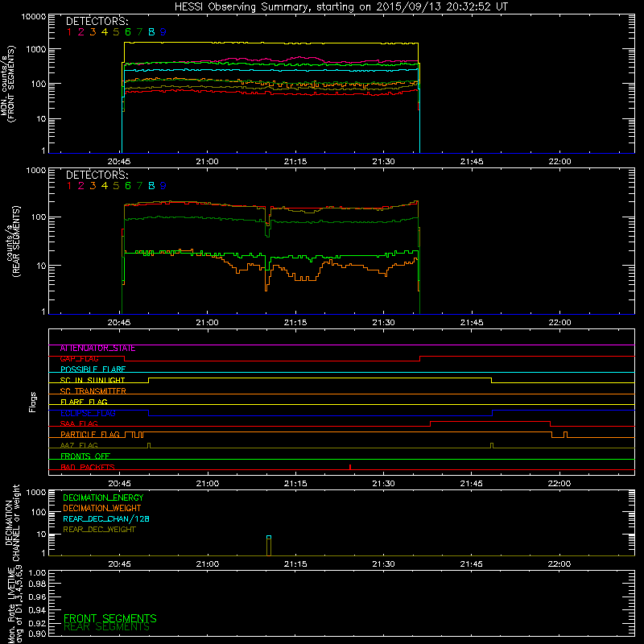Select the BAD_PACKETS flag label
The image size is (644, 644).
coord(88,468)
